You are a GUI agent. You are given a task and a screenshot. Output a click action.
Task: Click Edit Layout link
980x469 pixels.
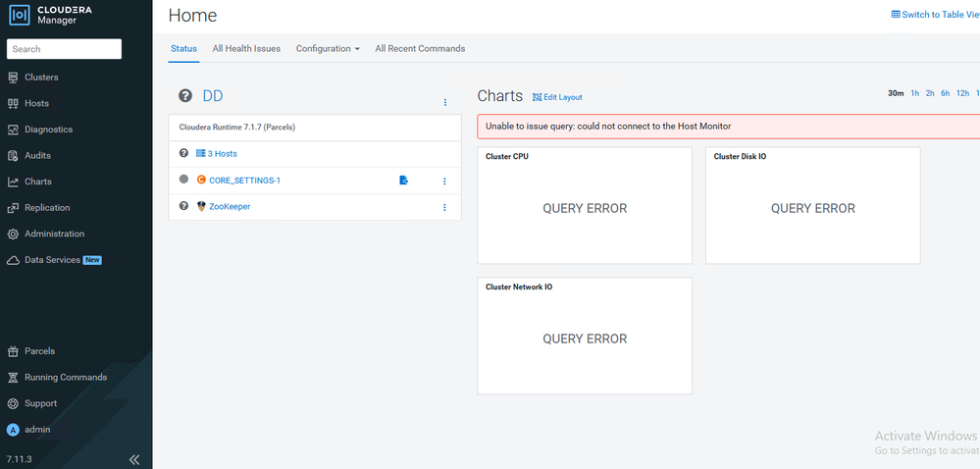click(x=562, y=97)
